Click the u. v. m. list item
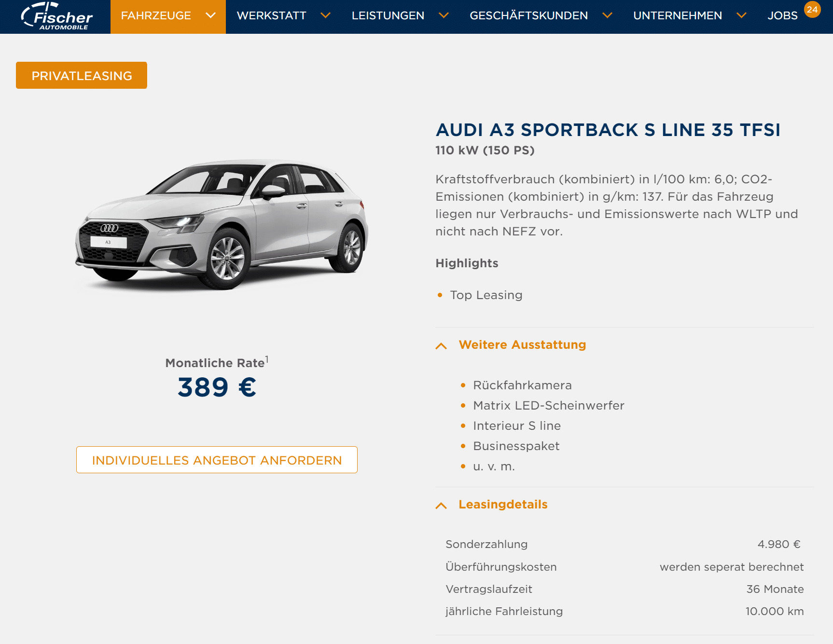Image resolution: width=833 pixels, height=644 pixels. [x=494, y=466]
